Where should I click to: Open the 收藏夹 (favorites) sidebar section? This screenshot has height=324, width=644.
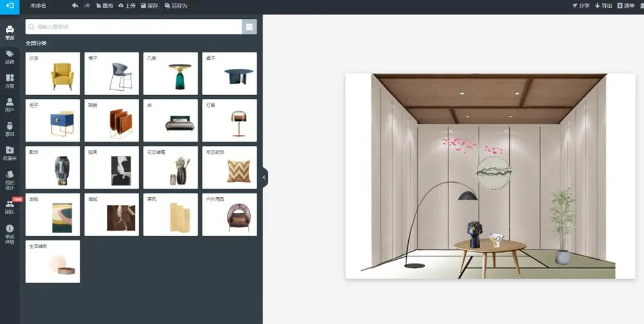point(10,153)
